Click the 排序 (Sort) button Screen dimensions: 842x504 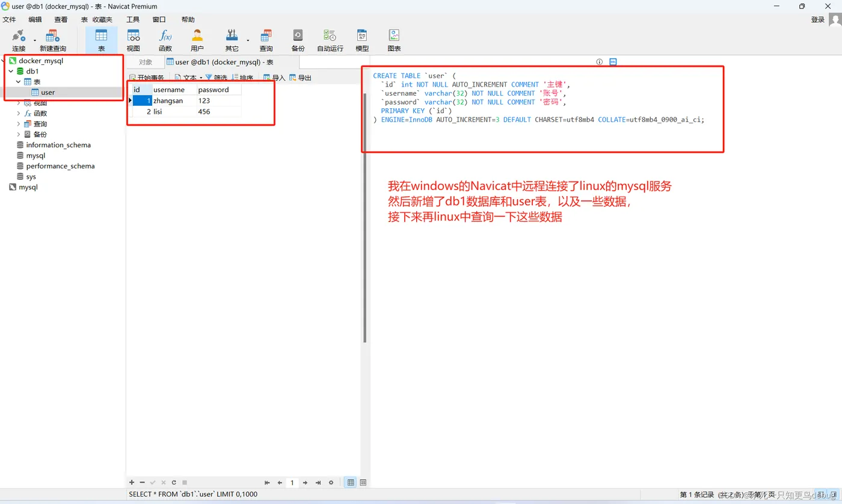coord(242,78)
